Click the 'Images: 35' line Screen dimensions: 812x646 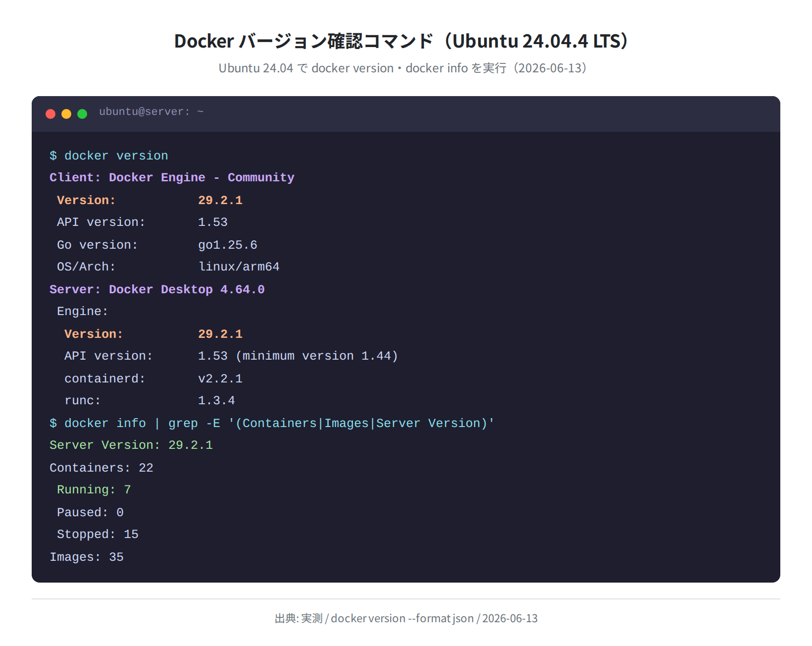pyautogui.click(x=87, y=557)
